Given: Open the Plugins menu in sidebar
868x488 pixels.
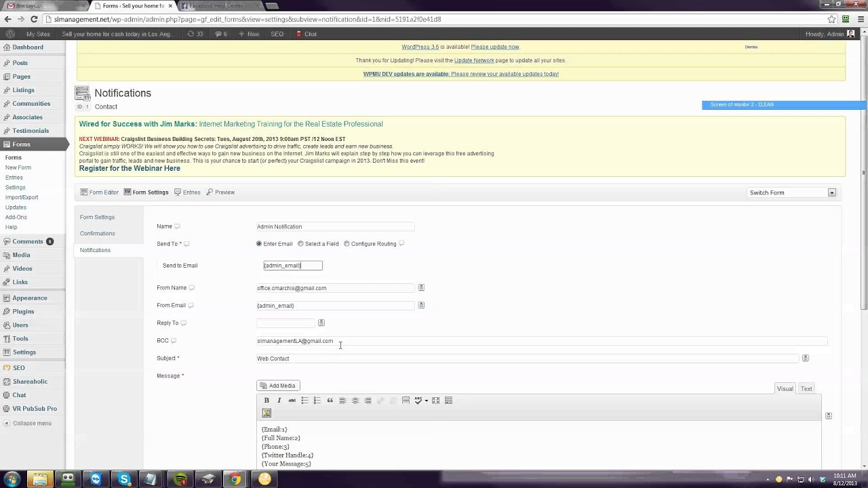Looking at the screenshot, I should pos(23,312).
